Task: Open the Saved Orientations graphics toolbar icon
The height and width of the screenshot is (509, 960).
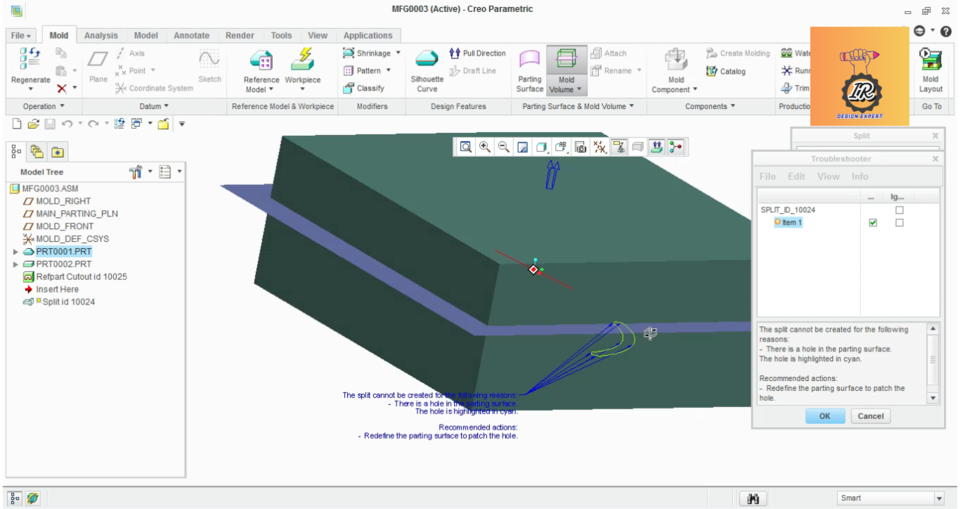Action: point(561,147)
